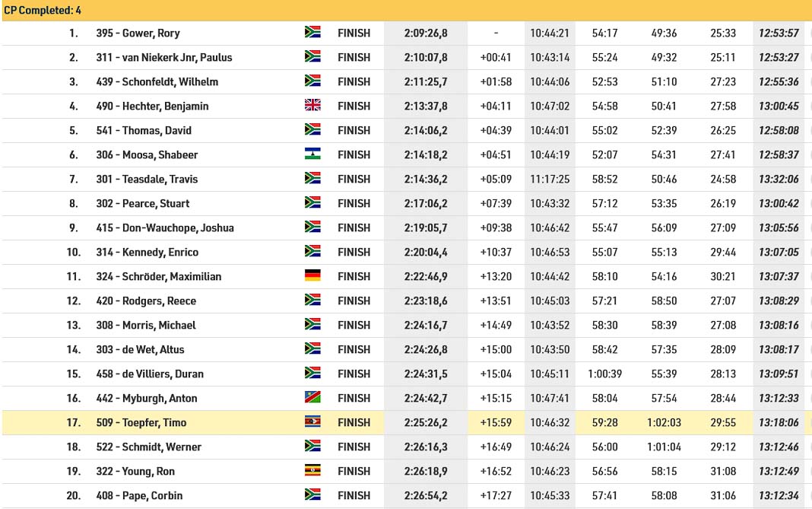
Task: Click the FINISH status for Pearce, Stuart
Action: tap(354, 204)
